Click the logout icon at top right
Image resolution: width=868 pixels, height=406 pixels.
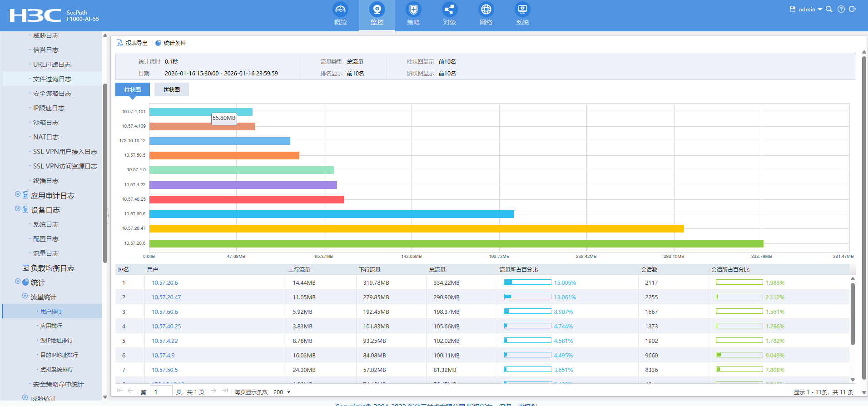click(x=853, y=9)
